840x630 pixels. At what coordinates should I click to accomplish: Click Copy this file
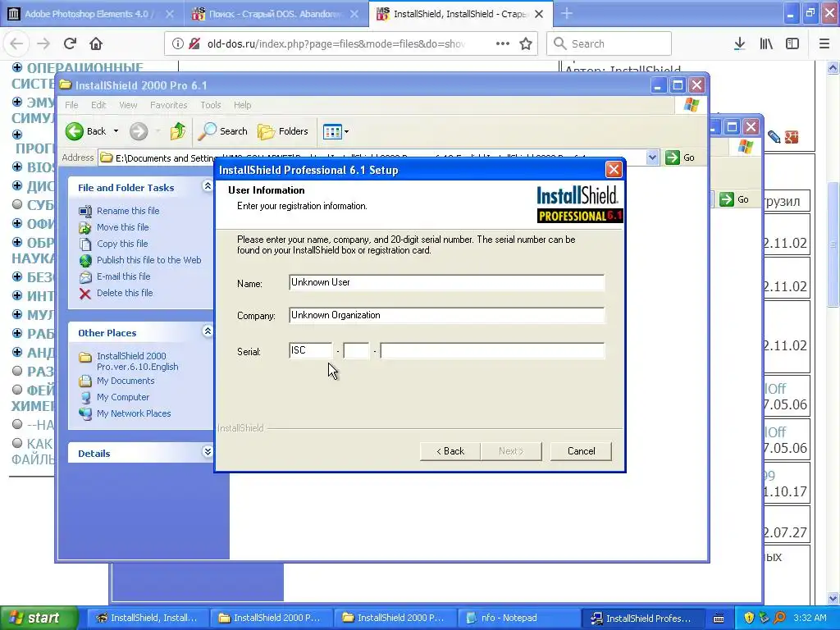pyautogui.click(x=122, y=244)
